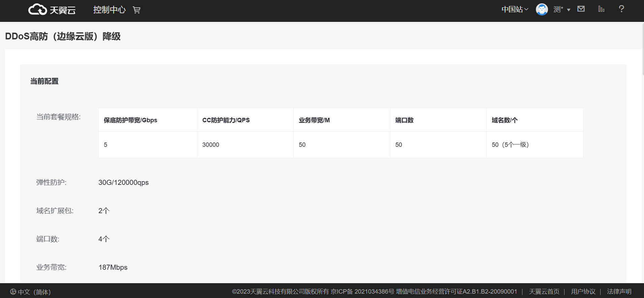Click the 50（5个一级）domain count cell
Viewport: 644px width, 298px height.
pos(510,145)
